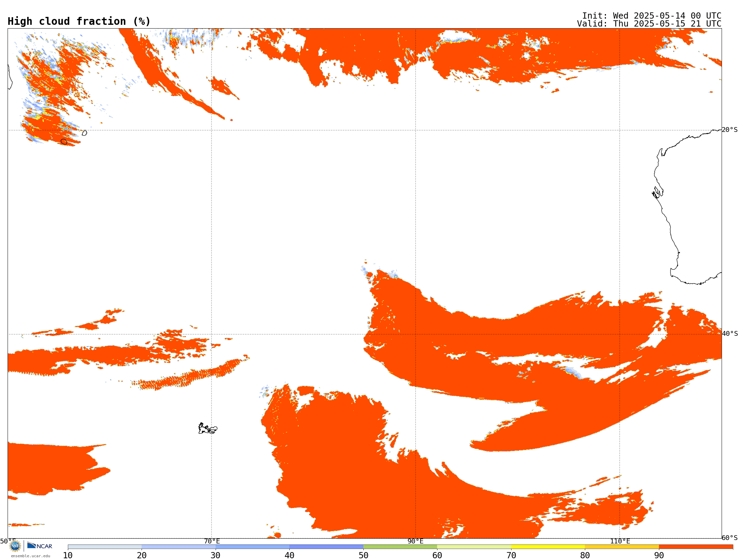Viewport: 744px width, 560px height.
Task: Click the Réunion island outline near 20°S
Action: pyautogui.click(x=64, y=142)
